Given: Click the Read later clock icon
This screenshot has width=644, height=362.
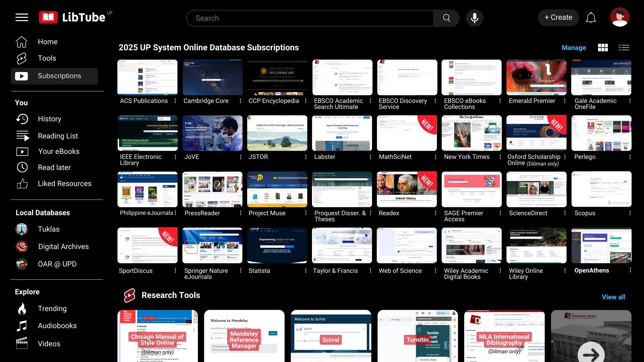Looking at the screenshot, I should pyautogui.click(x=22, y=167).
